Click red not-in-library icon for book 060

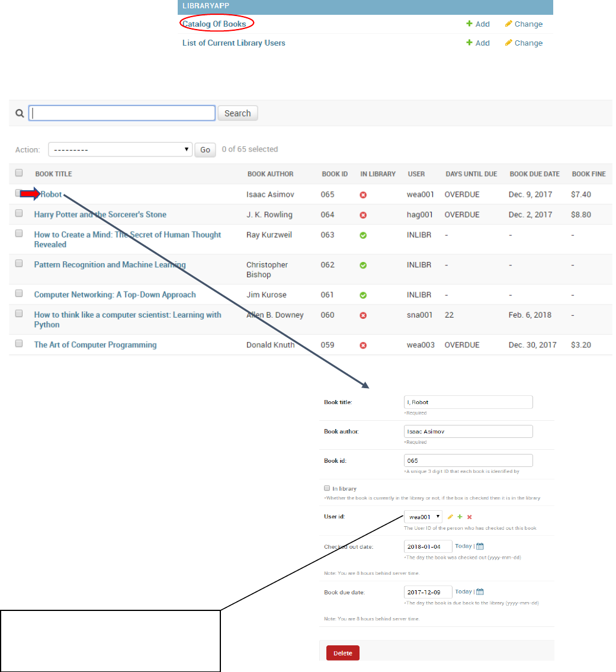363,315
